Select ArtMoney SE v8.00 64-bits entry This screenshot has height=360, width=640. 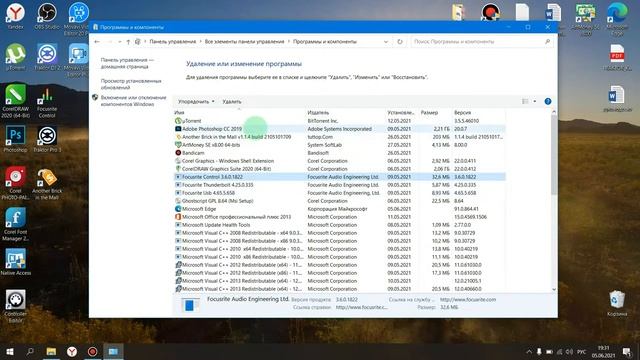[339, 145]
